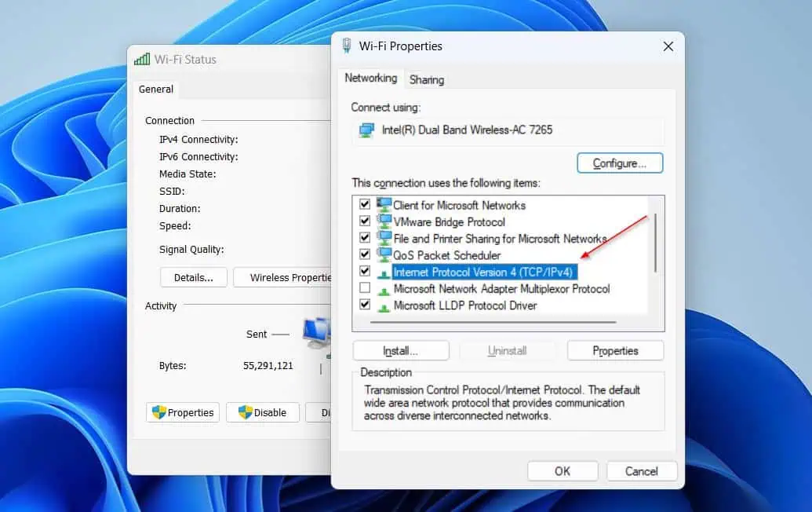Select the General tab in Wi-Fi Status
This screenshot has width=812, height=512.
156,90
